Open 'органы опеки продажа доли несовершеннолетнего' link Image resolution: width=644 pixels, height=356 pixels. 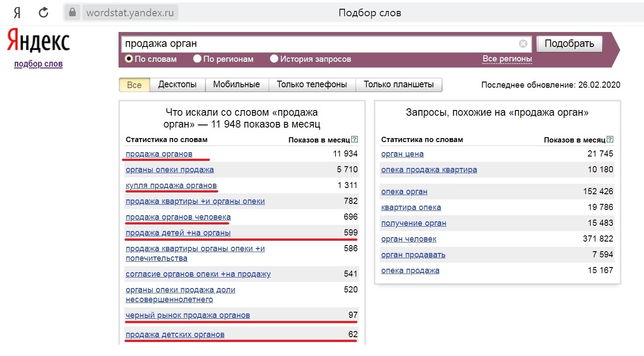[x=180, y=295]
